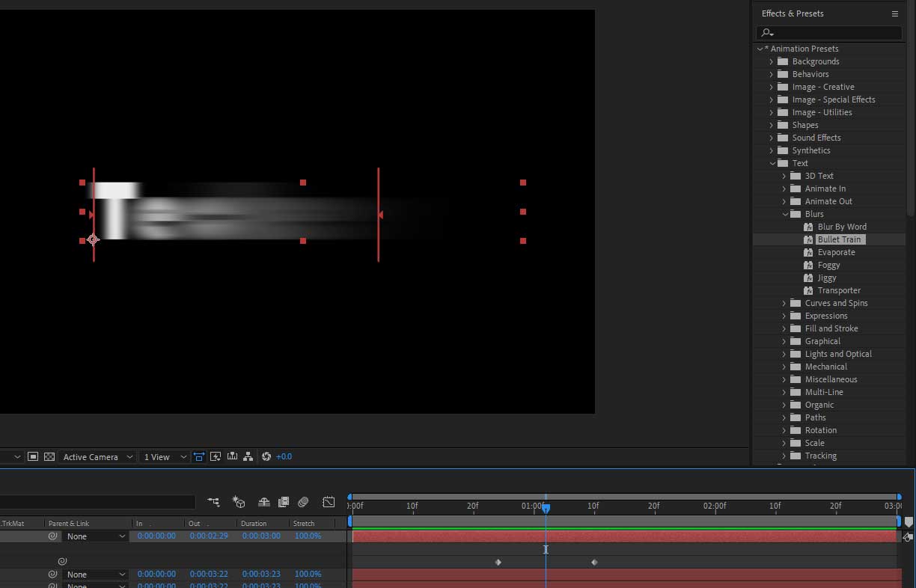This screenshot has height=588, width=916.
Task: Click the anchor point crosshair in viewer
Action: click(x=93, y=240)
